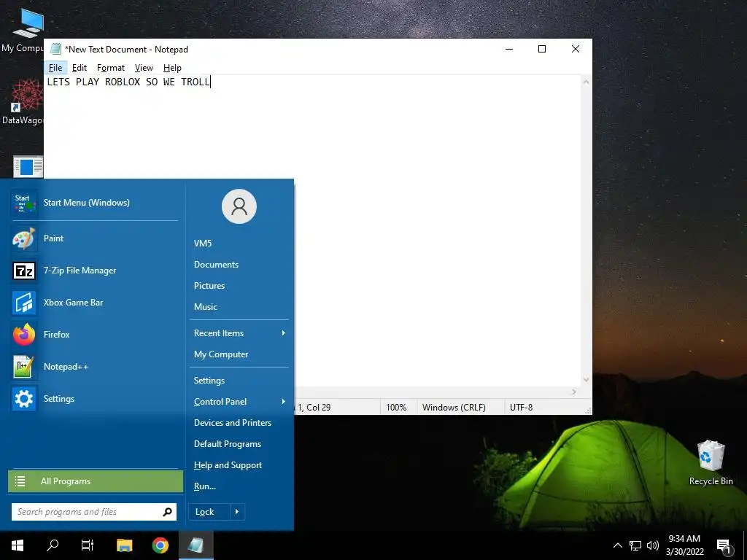The height and width of the screenshot is (560, 747).
Task: Open Devices and Printers
Action: point(233,423)
